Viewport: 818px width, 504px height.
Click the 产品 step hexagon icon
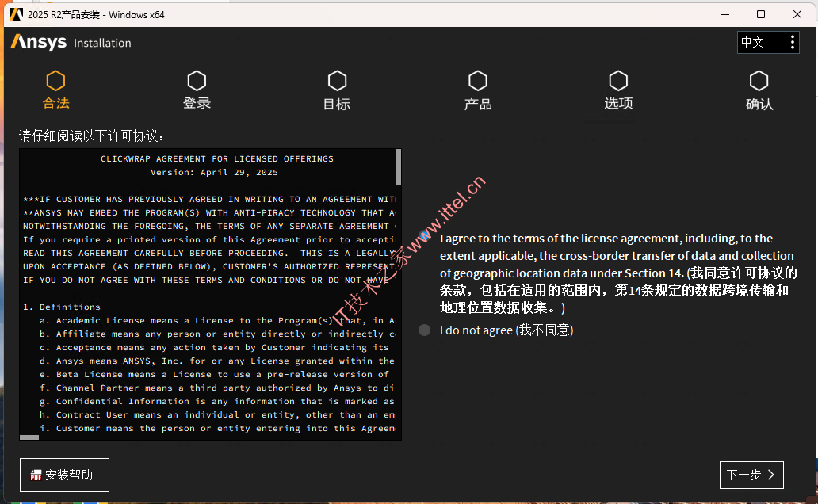(477, 81)
